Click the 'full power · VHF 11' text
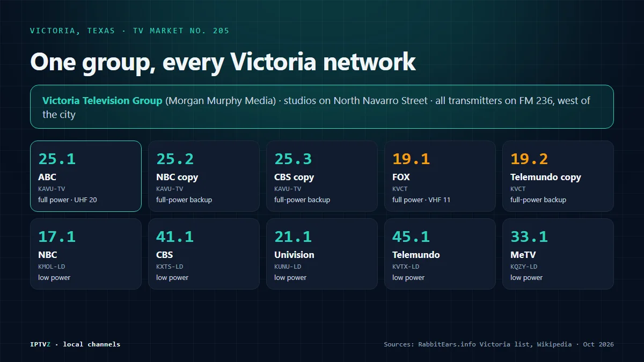The width and height of the screenshot is (644, 362). pyautogui.click(x=421, y=200)
